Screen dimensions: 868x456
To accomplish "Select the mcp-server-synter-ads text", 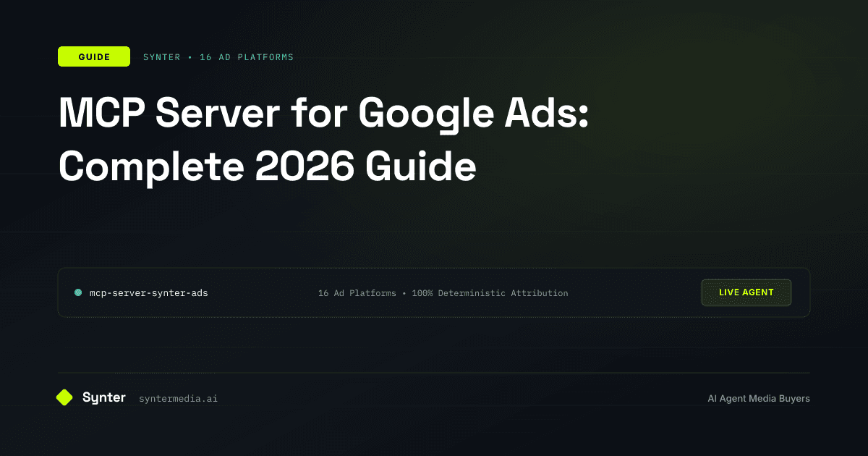I will 148,293.
